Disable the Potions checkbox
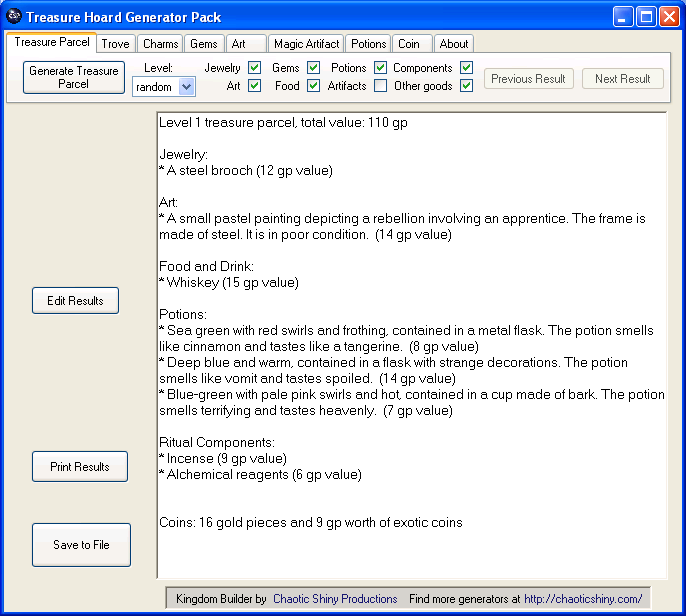686x616 pixels. (381, 68)
